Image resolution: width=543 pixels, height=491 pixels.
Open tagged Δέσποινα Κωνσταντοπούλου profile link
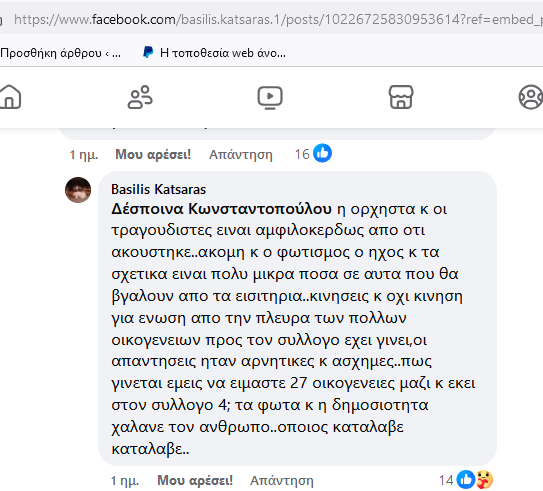pyautogui.click(x=221, y=209)
